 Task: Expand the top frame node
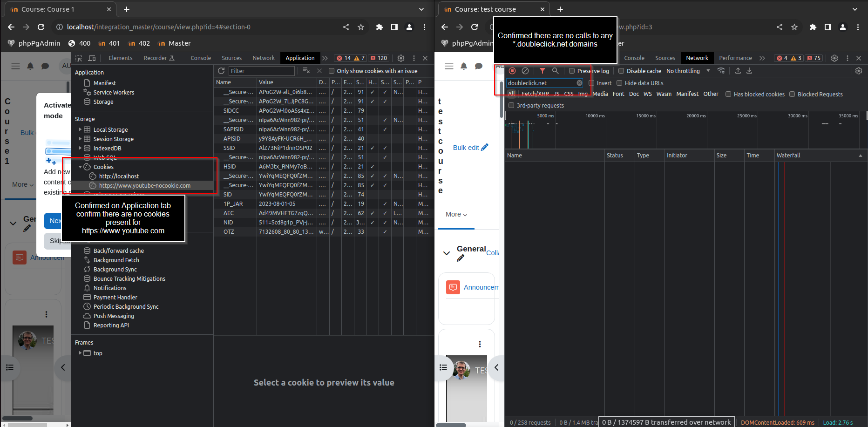(x=80, y=353)
